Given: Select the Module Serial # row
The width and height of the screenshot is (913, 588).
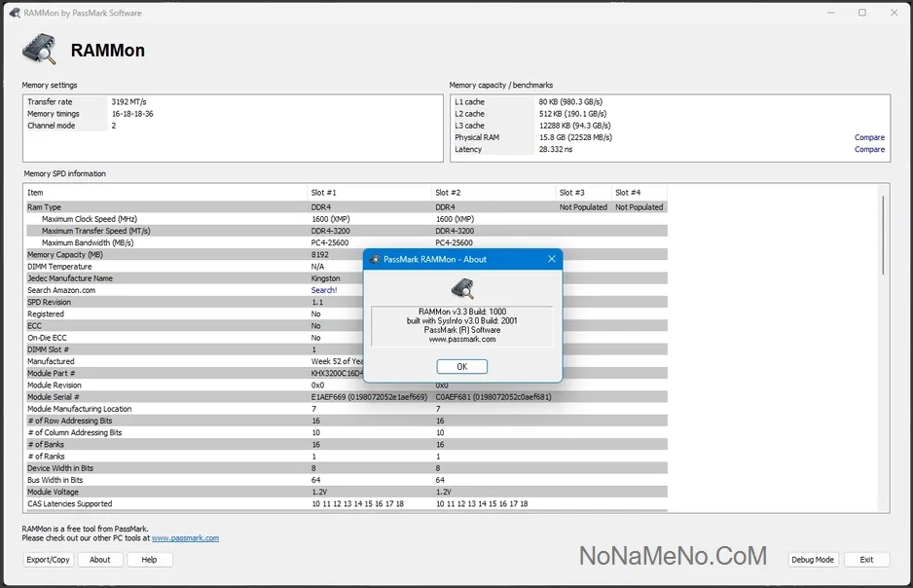Looking at the screenshot, I should coord(165,397).
